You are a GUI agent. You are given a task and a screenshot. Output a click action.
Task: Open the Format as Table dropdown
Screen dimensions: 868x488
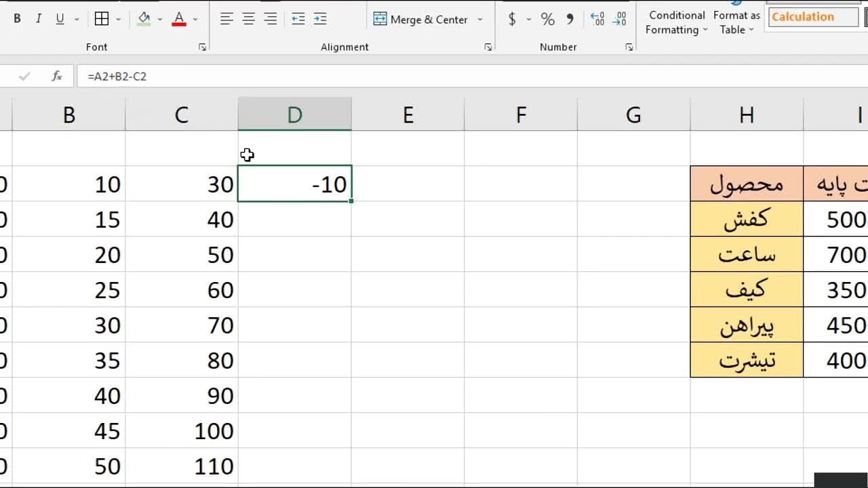736,22
